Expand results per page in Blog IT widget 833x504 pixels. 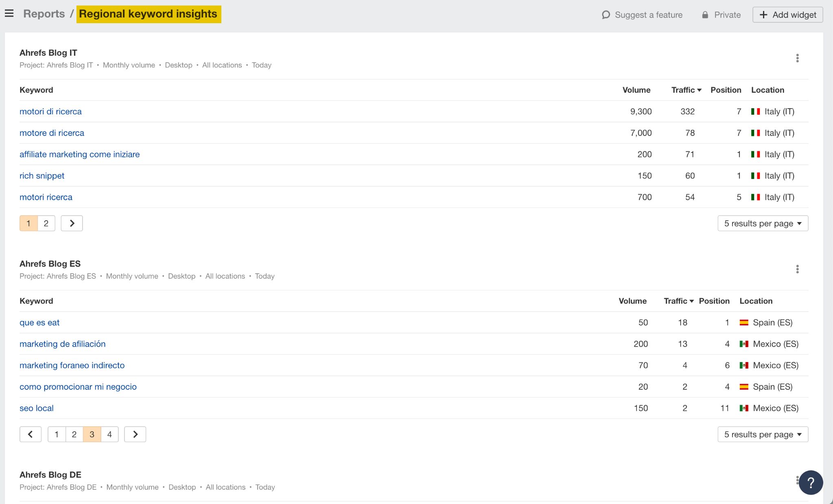click(763, 223)
